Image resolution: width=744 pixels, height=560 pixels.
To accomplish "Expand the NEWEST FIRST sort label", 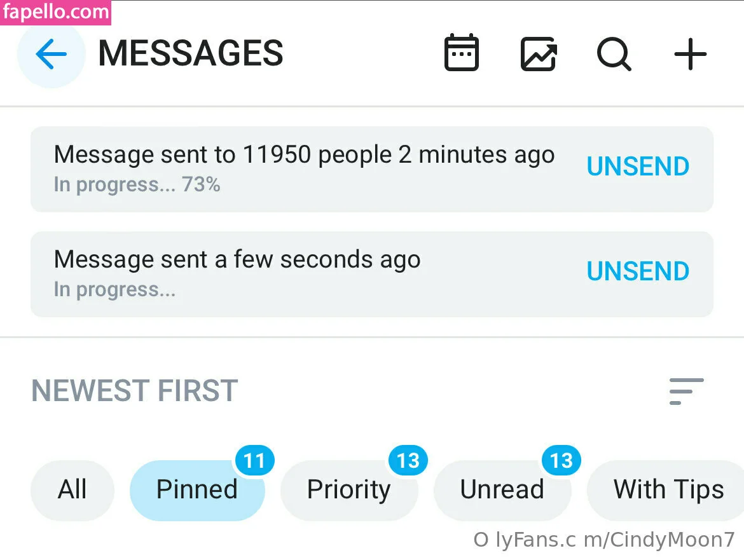I will point(135,391).
